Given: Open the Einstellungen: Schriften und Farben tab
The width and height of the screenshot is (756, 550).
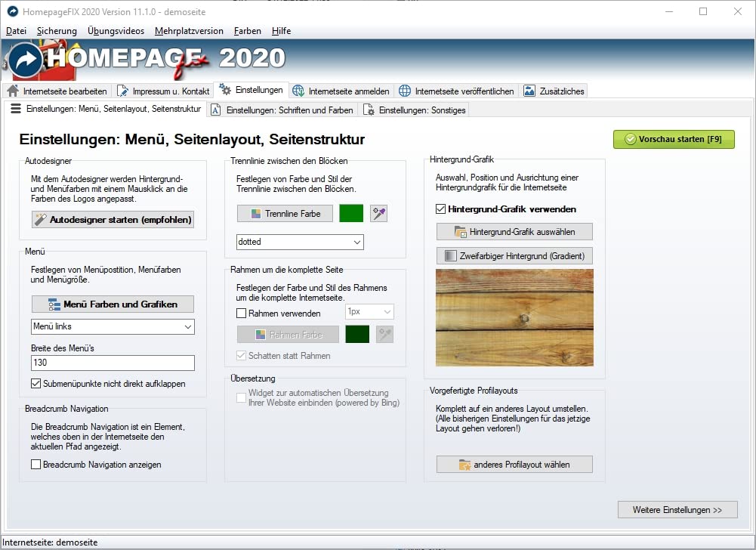Looking at the screenshot, I should [283, 110].
